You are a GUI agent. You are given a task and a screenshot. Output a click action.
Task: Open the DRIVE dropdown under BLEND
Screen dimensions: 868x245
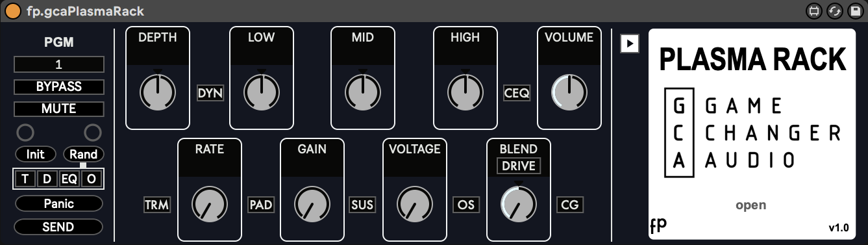click(519, 166)
